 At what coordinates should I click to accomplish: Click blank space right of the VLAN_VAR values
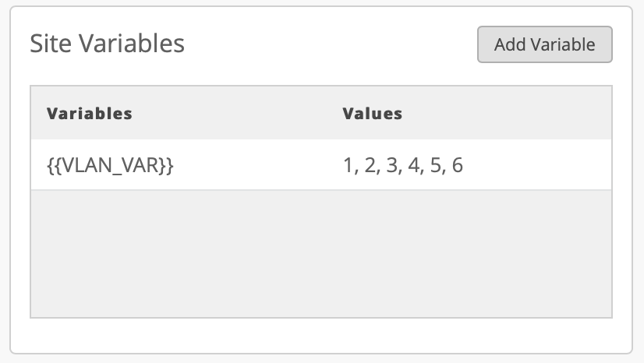[x=538, y=165]
